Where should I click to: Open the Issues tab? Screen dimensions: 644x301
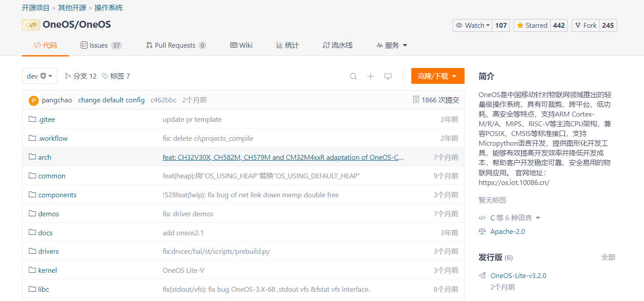[101, 45]
